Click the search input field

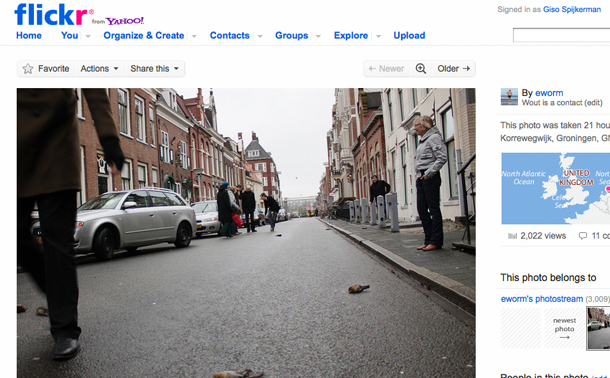coord(561,35)
